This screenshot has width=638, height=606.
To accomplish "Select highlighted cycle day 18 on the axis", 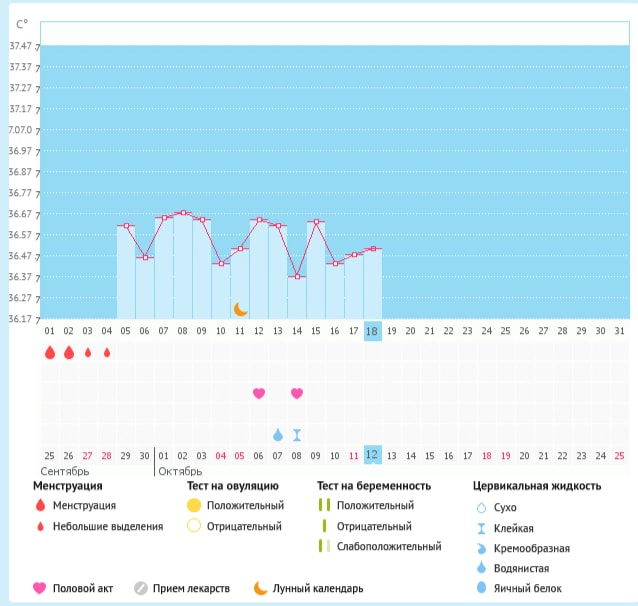I will [x=372, y=331].
